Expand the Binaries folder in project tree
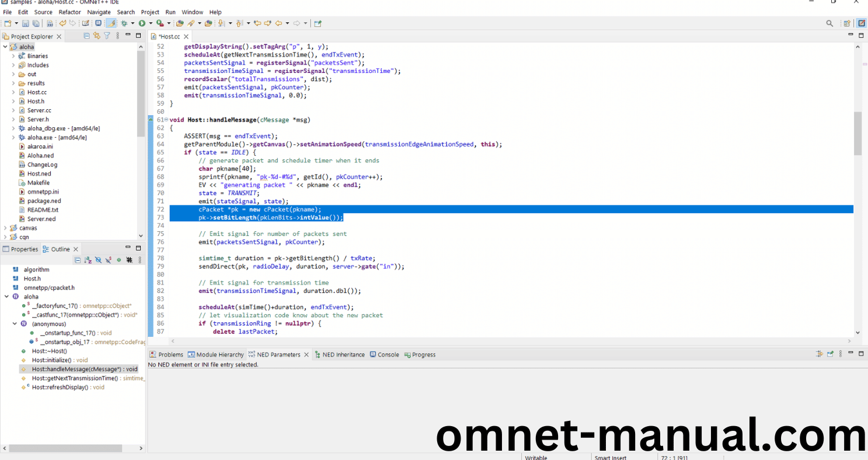The width and height of the screenshot is (868, 460). 13,56
